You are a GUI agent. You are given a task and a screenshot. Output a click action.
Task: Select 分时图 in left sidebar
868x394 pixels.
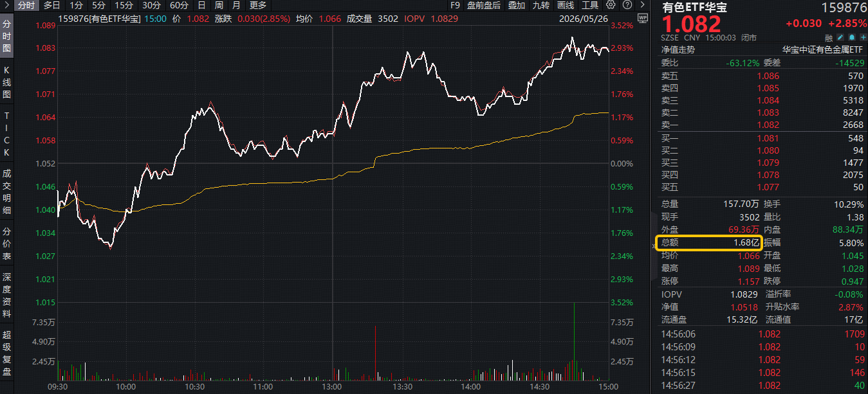coord(7,35)
